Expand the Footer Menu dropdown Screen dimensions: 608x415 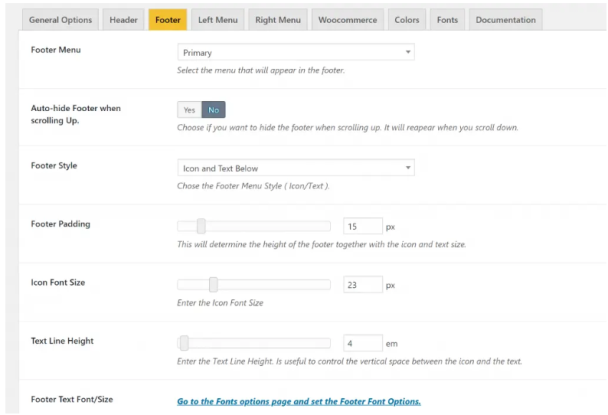pyautogui.click(x=295, y=53)
